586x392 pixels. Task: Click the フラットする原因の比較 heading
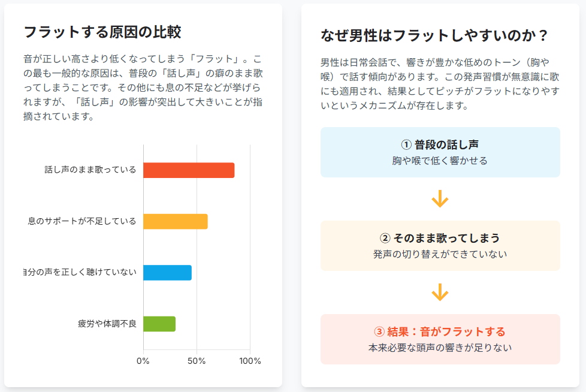pyautogui.click(x=102, y=32)
